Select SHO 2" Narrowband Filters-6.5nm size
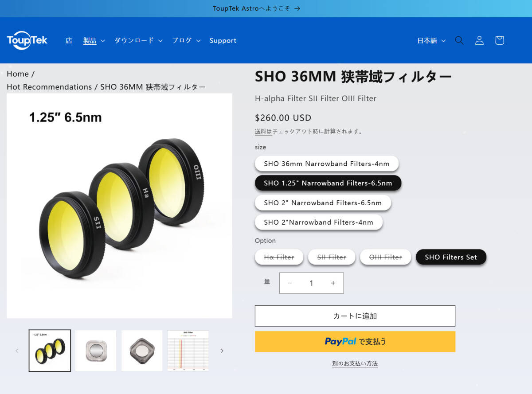Image resolution: width=532 pixels, height=394 pixels. tap(323, 203)
